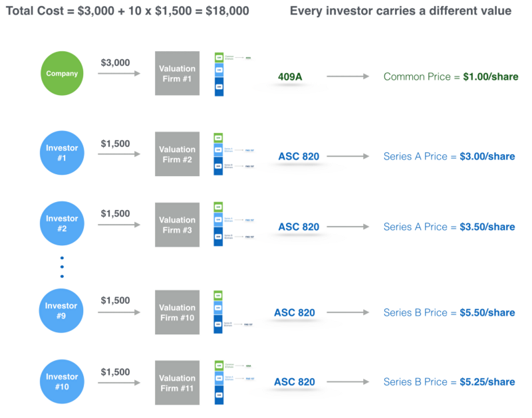
Task: Click the Series A Price $3.50/share text
Action: (449, 227)
